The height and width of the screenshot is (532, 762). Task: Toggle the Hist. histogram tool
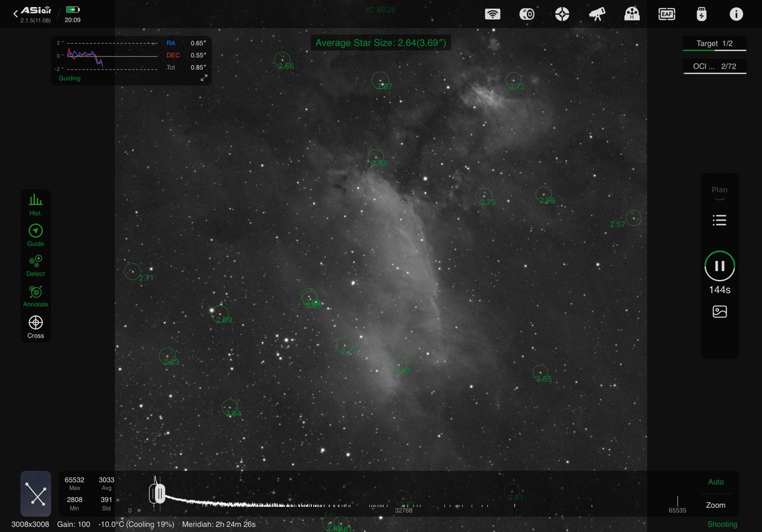coord(36,204)
